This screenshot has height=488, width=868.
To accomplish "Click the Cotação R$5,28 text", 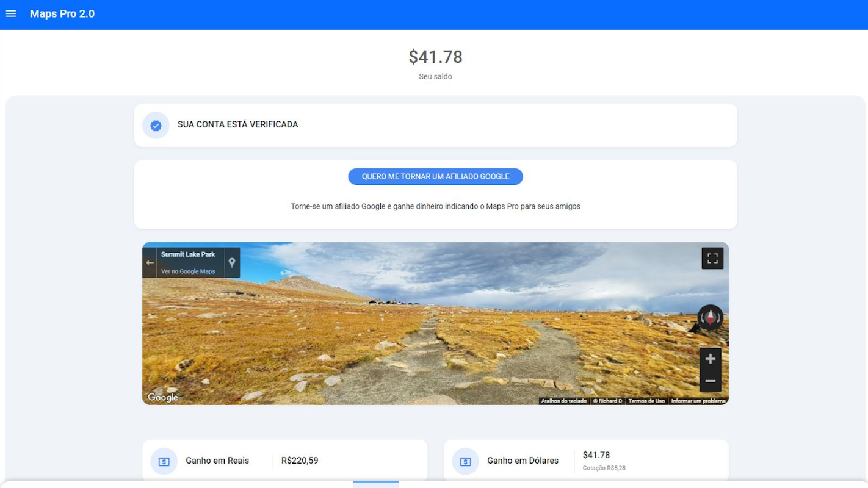I will (x=604, y=468).
